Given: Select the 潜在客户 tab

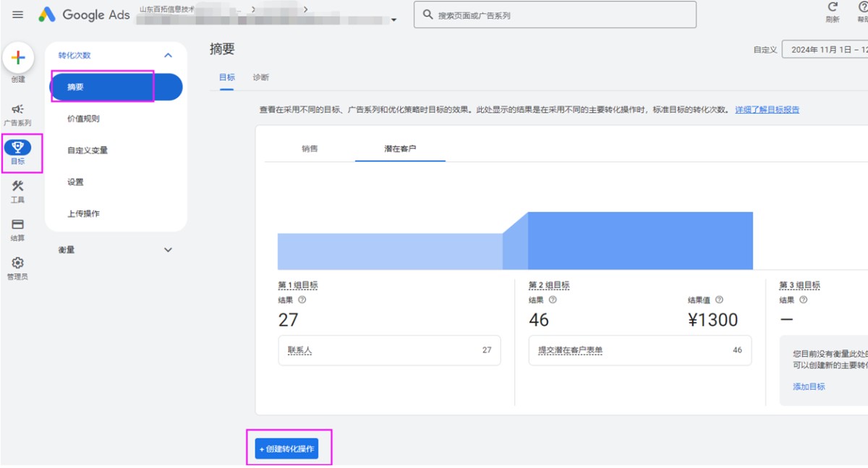Looking at the screenshot, I should coord(400,148).
